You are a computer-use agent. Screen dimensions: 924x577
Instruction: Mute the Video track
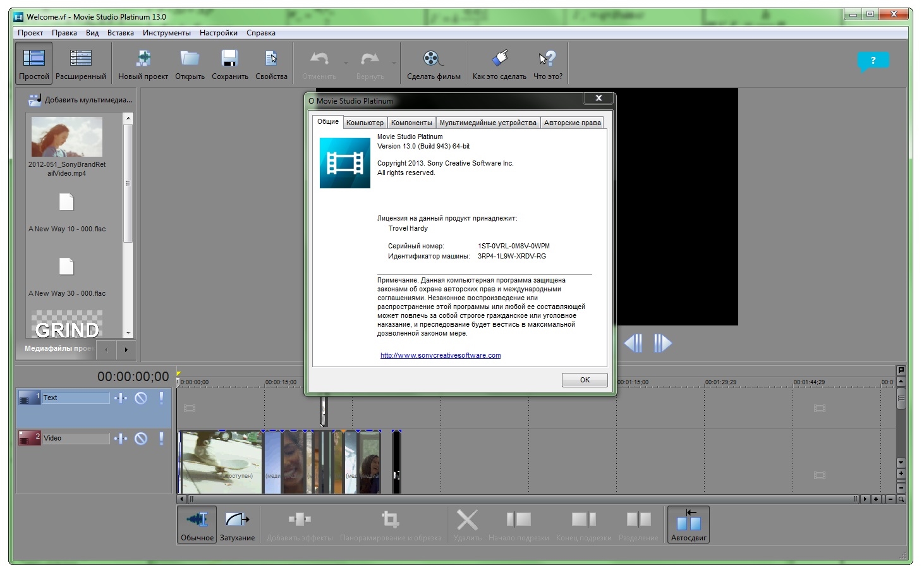click(141, 438)
